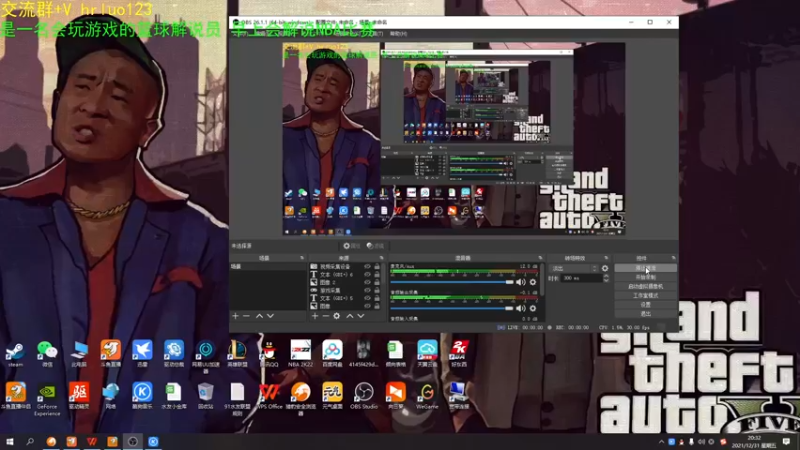This screenshot has height=450, width=800.
Task: Open the Windows Start menu
Action: tap(10, 441)
